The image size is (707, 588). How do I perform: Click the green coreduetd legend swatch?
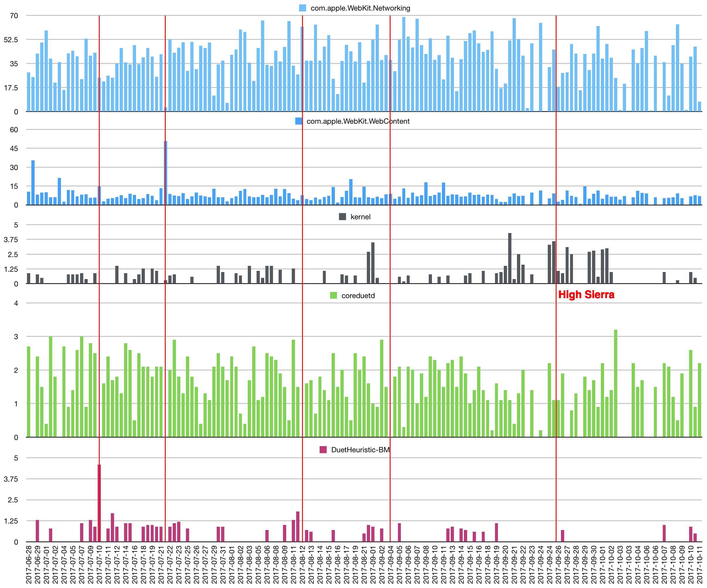pyautogui.click(x=333, y=295)
